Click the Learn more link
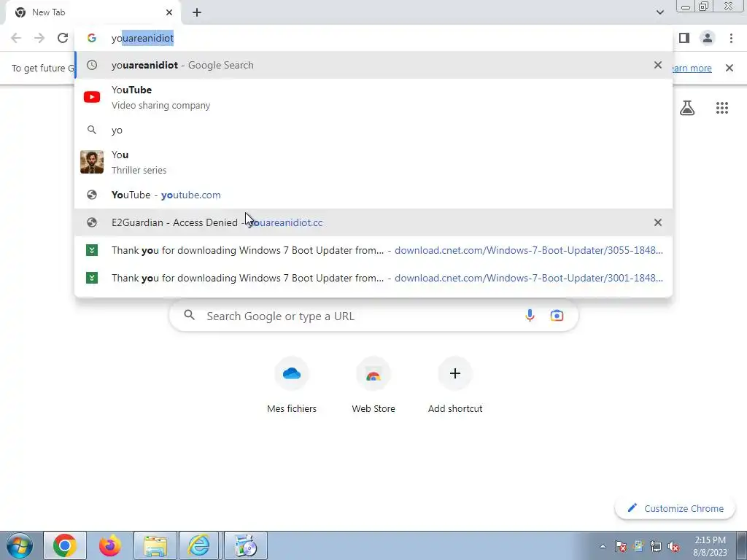This screenshot has width=747, height=560. click(x=692, y=68)
